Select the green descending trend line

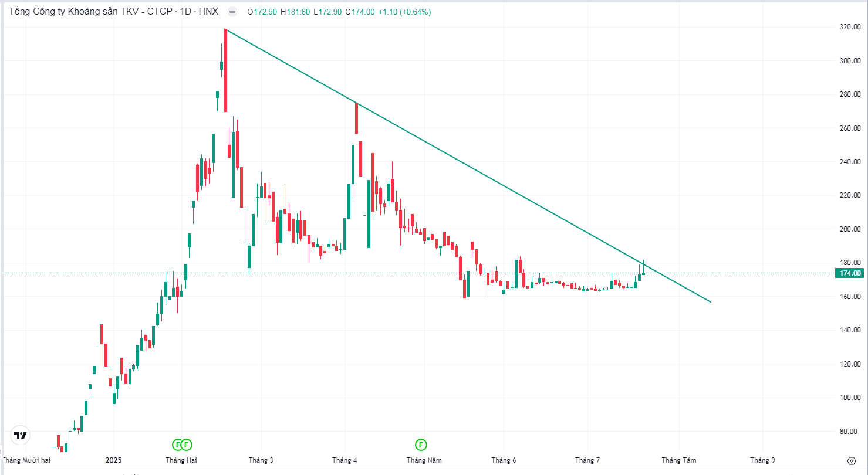(468, 166)
